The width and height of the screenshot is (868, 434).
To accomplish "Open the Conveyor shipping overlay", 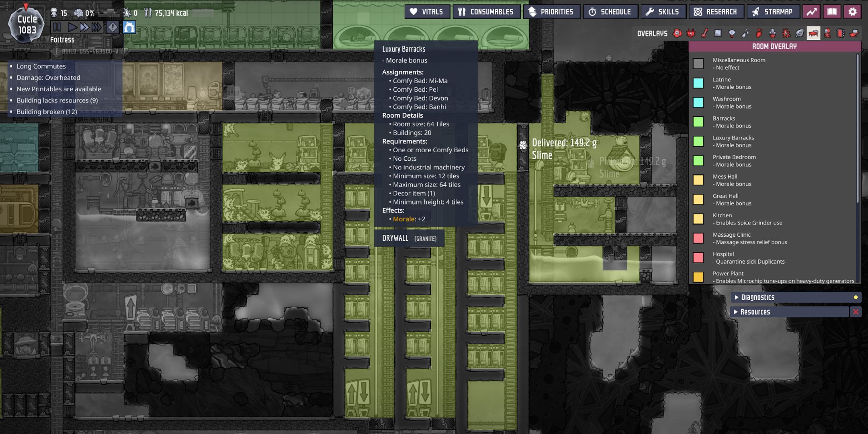I will tap(855, 33).
